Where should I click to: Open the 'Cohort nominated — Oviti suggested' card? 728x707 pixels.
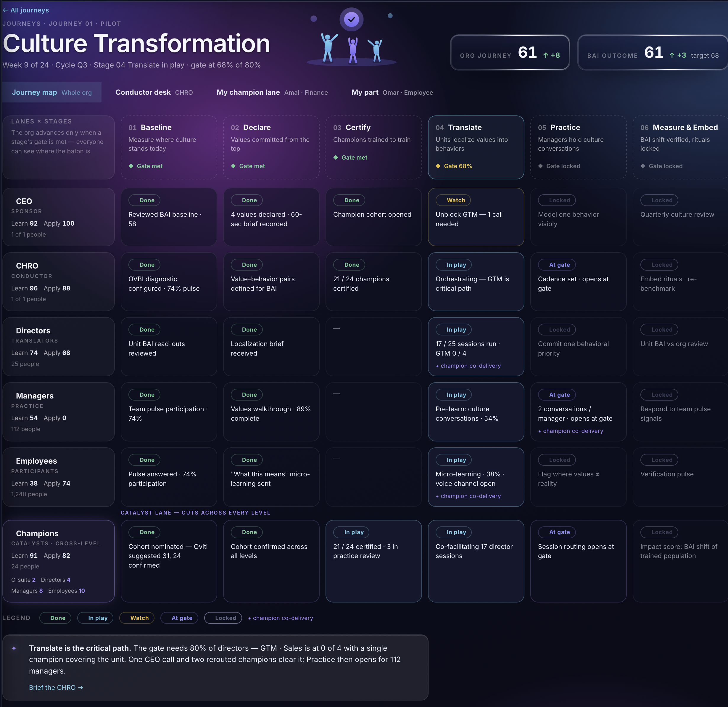[169, 561]
